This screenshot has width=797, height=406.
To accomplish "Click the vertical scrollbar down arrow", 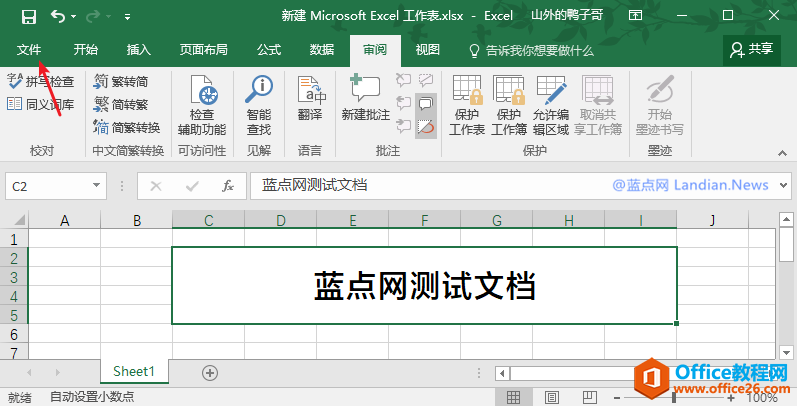I will [x=786, y=352].
